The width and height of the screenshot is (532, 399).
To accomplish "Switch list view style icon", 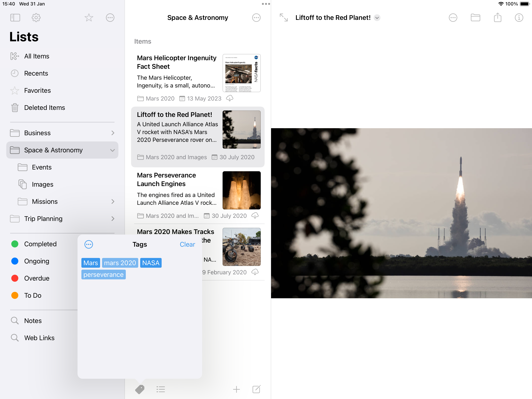I will (161, 389).
